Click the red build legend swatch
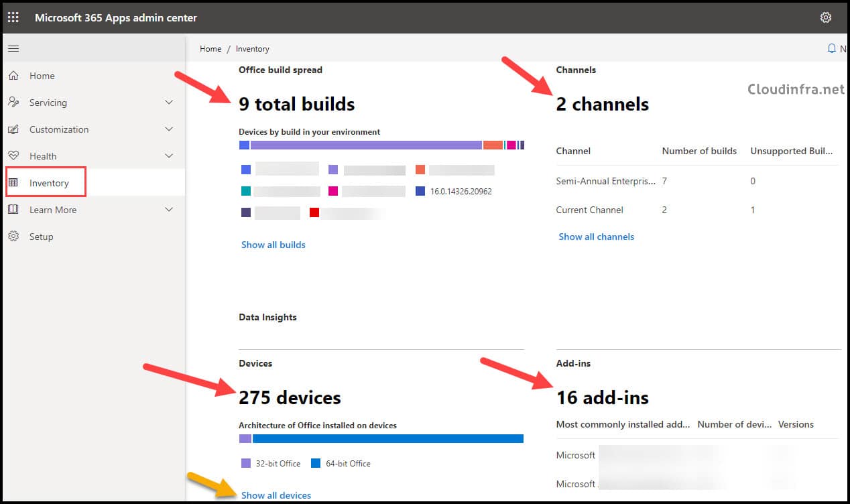 314,212
